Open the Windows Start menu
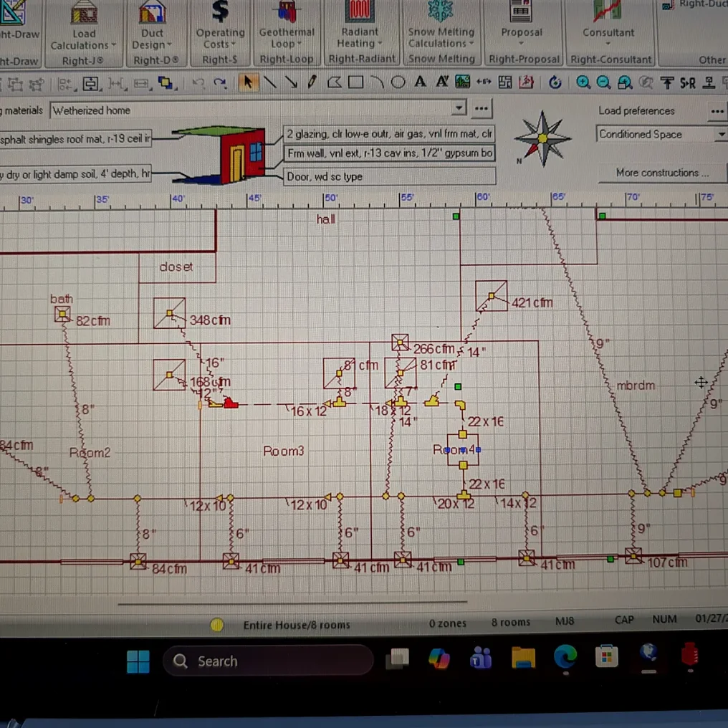The height and width of the screenshot is (728, 728). pos(138,661)
